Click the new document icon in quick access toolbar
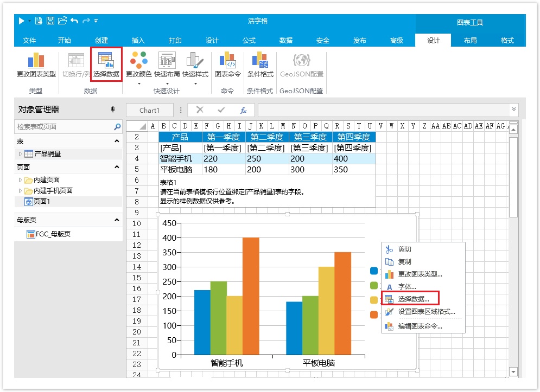 39,21
